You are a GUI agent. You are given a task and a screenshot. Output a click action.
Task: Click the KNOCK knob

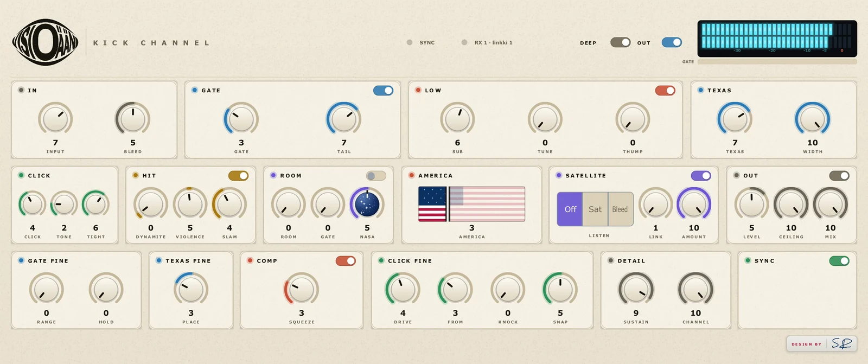click(x=508, y=290)
